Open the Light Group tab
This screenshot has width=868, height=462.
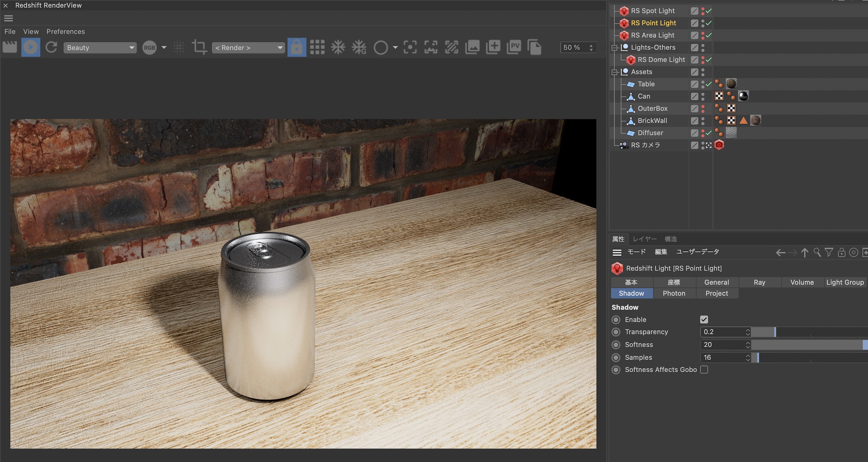[x=845, y=282]
